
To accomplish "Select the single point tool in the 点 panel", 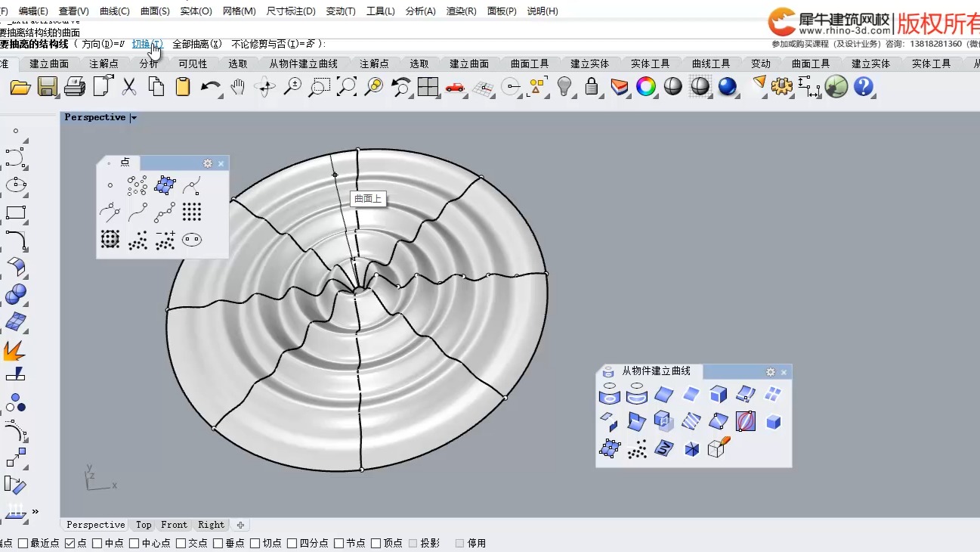I will coord(110,184).
